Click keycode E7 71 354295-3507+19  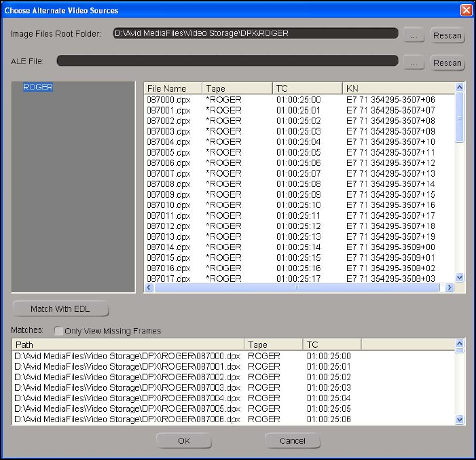click(390, 236)
